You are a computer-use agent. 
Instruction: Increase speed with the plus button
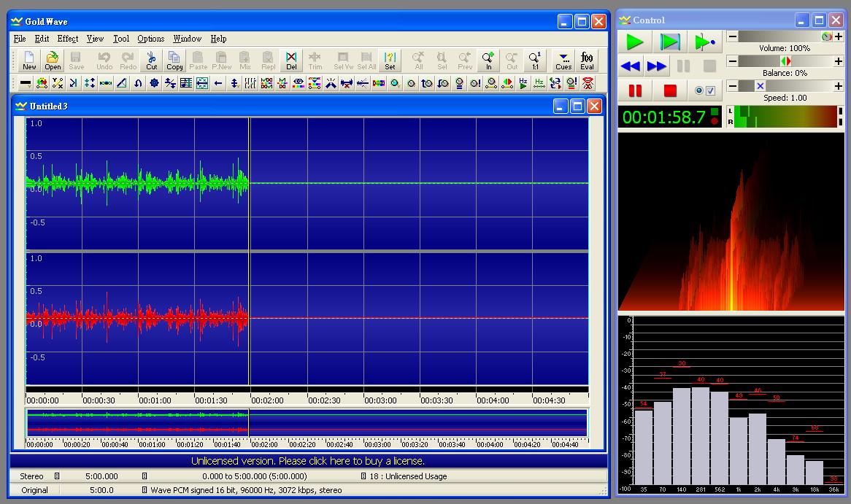839,86
